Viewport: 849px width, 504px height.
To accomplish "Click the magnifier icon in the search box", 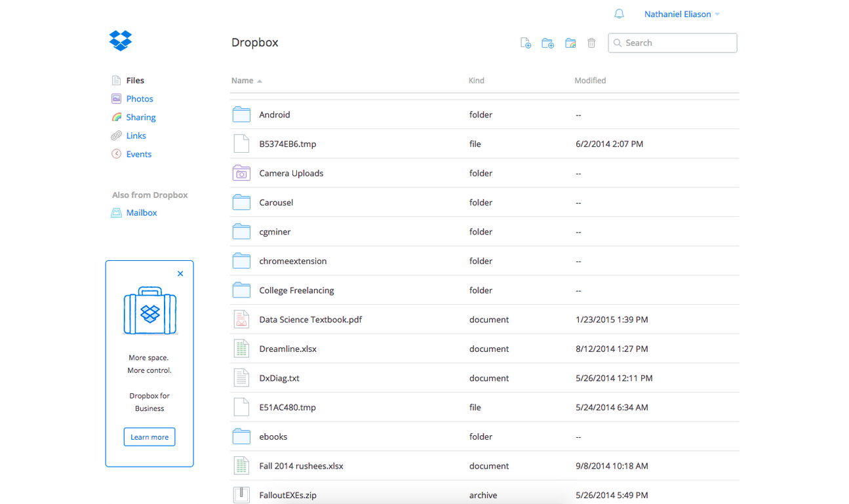I will [617, 43].
